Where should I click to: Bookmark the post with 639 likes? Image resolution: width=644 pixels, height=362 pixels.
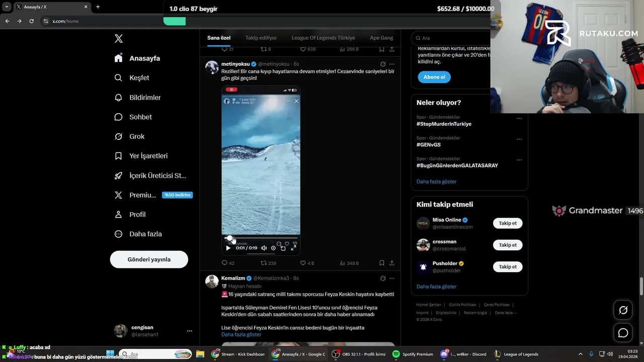click(x=382, y=49)
